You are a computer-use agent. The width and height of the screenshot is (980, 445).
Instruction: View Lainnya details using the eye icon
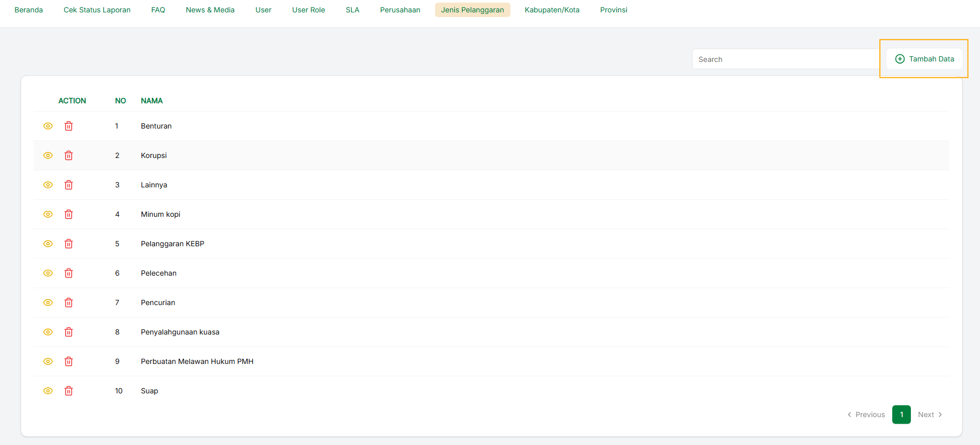pos(48,185)
